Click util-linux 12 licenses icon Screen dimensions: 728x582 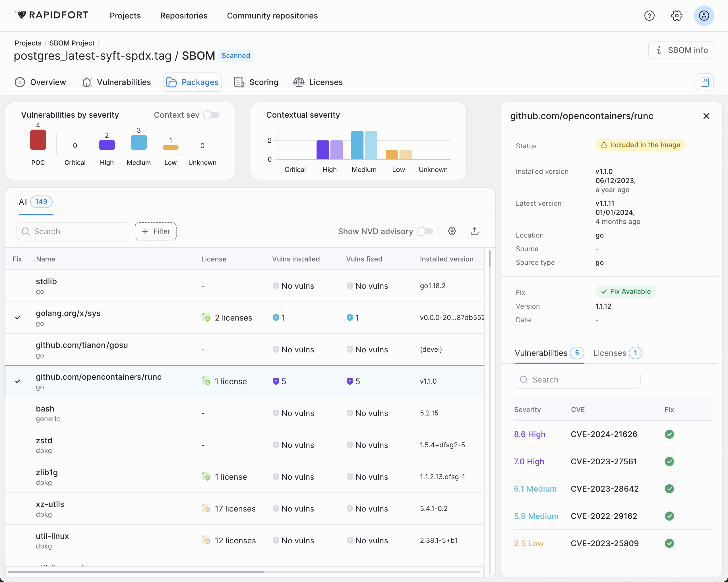206,540
